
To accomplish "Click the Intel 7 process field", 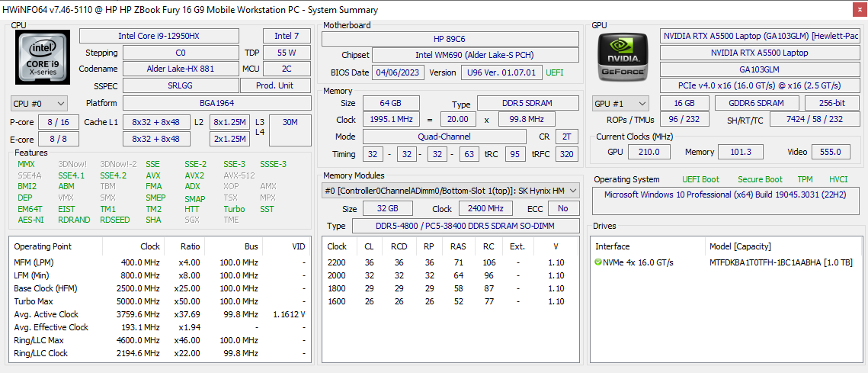I will click(287, 36).
